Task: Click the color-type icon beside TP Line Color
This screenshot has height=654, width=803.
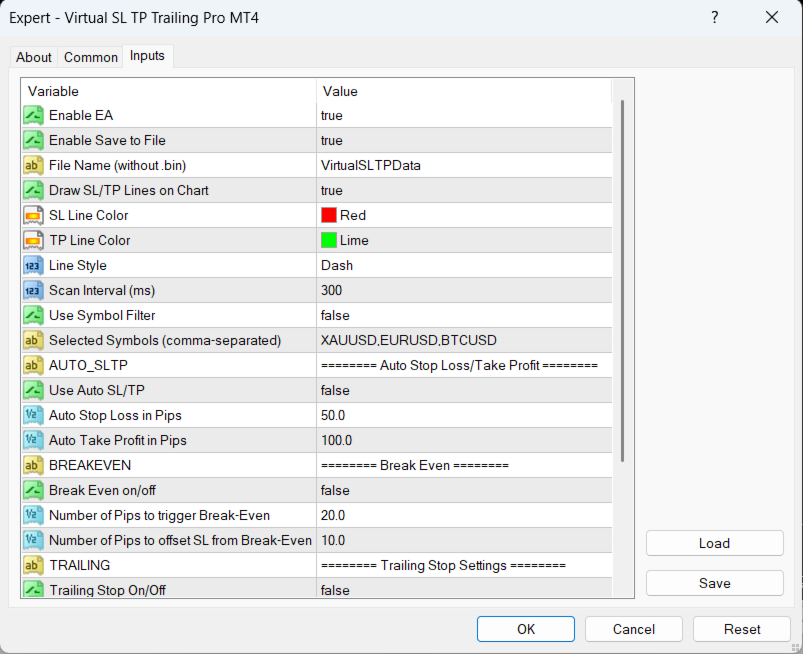Action: [33, 240]
